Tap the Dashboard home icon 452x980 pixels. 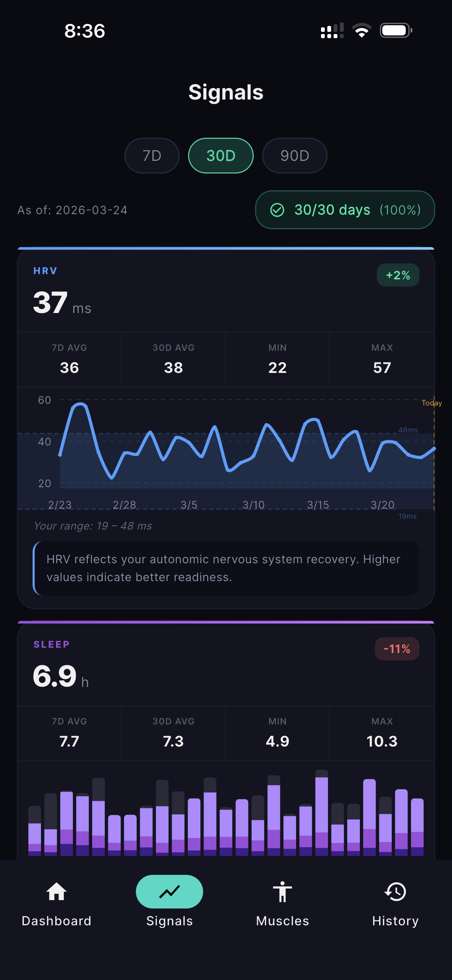point(56,891)
